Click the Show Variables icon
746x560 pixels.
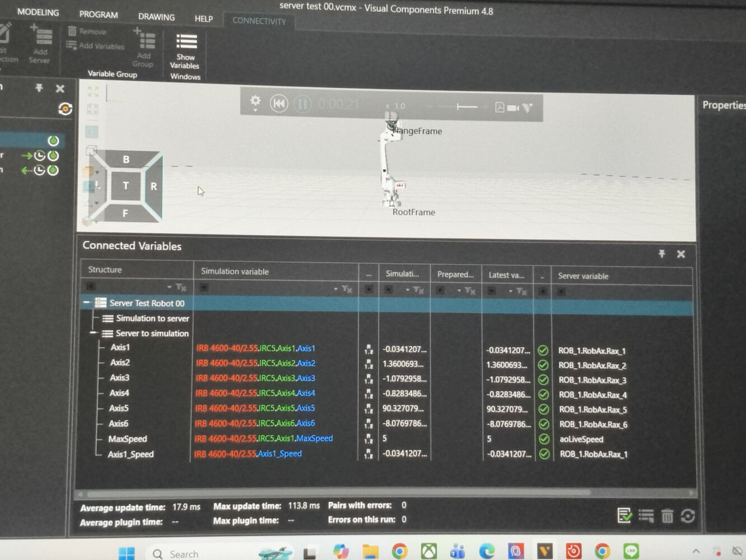[186, 42]
